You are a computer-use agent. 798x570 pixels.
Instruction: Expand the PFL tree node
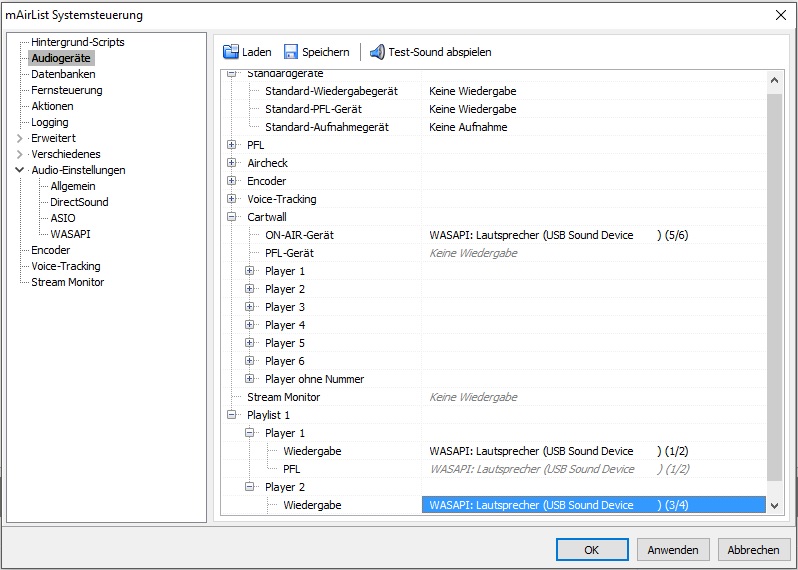pyautogui.click(x=232, y=145)
